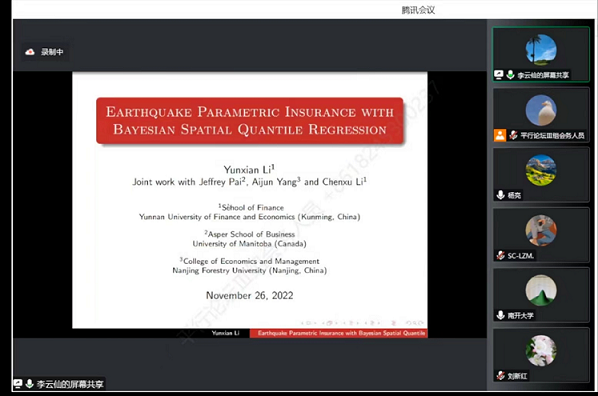Viewport: 598px width, 396px height.
Task: Click the red footer slide title link
Action: [x=341, y=333]
